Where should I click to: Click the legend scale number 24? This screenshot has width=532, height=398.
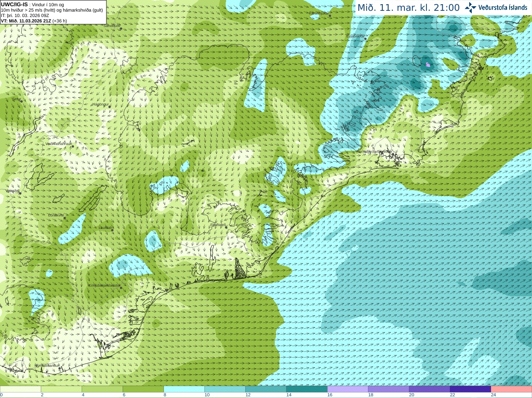pos(493,395)
